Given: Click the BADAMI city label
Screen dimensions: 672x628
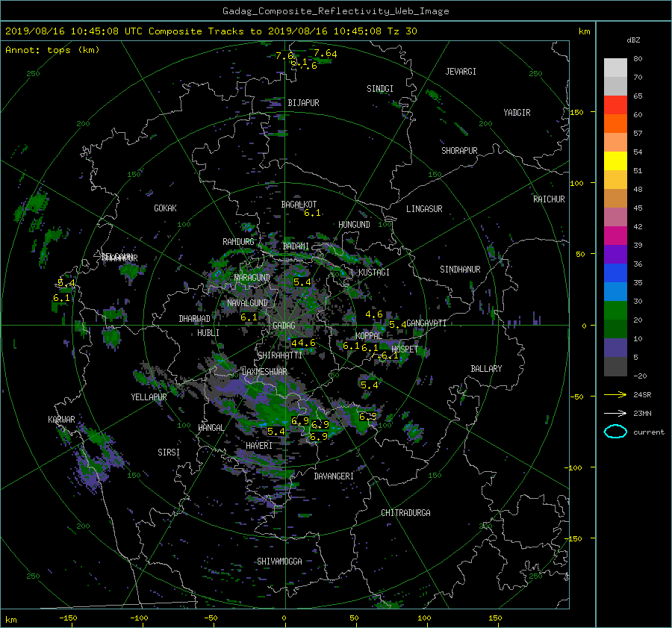Looking at the screenshot, I should (296, 246).
